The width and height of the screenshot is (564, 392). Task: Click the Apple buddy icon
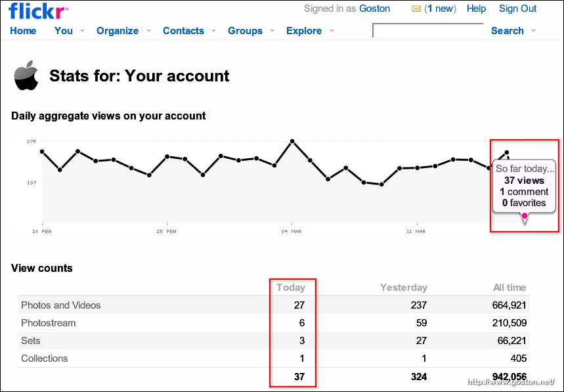pyautogui.click(x=26, y=76)
